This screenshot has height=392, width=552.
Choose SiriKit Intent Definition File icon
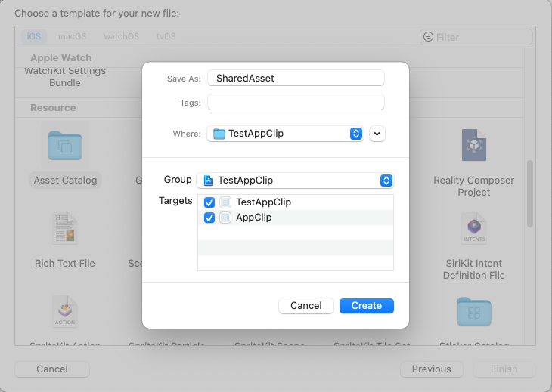point(474,228)
